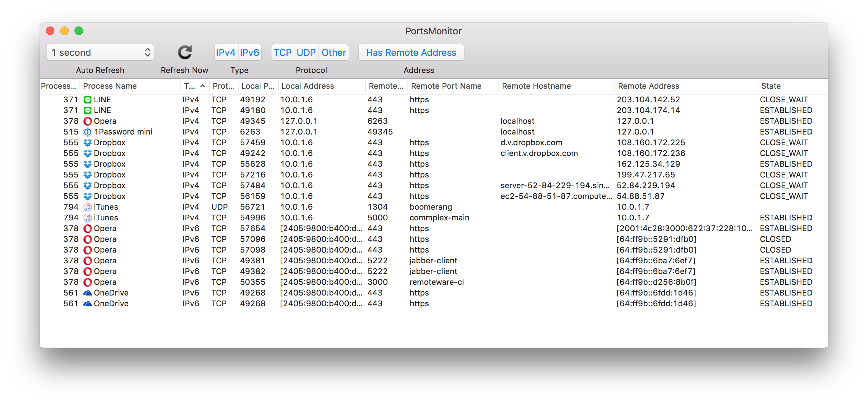Screen dimensions: 868x405
Task: Select remote address 108.160.172.236
Action: tap(651, 153)
